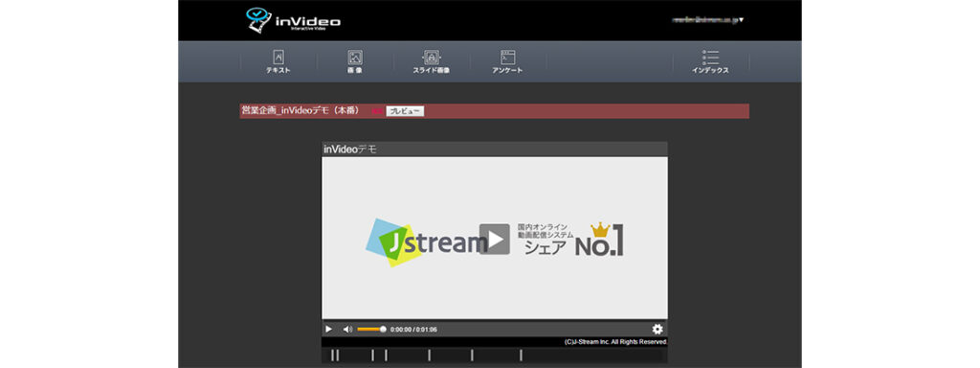Select the テキスト tool icon
The image size is (980, 368).
(278, 57)
